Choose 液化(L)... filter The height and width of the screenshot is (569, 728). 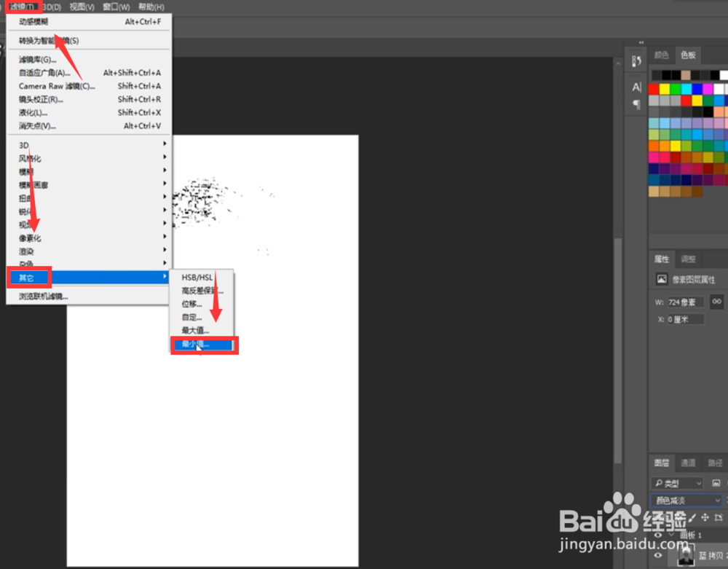pos(88,112)
